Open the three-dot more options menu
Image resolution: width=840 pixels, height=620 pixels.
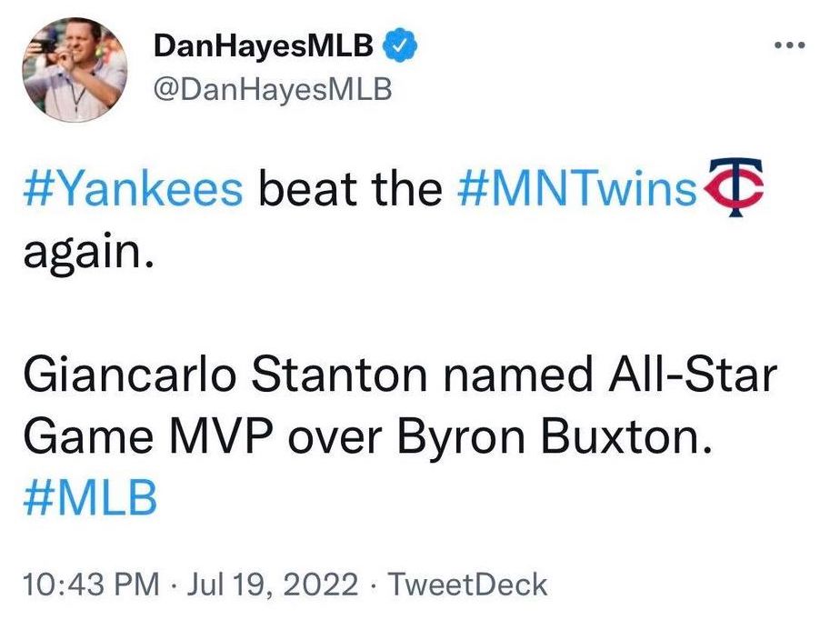point(789,45)
